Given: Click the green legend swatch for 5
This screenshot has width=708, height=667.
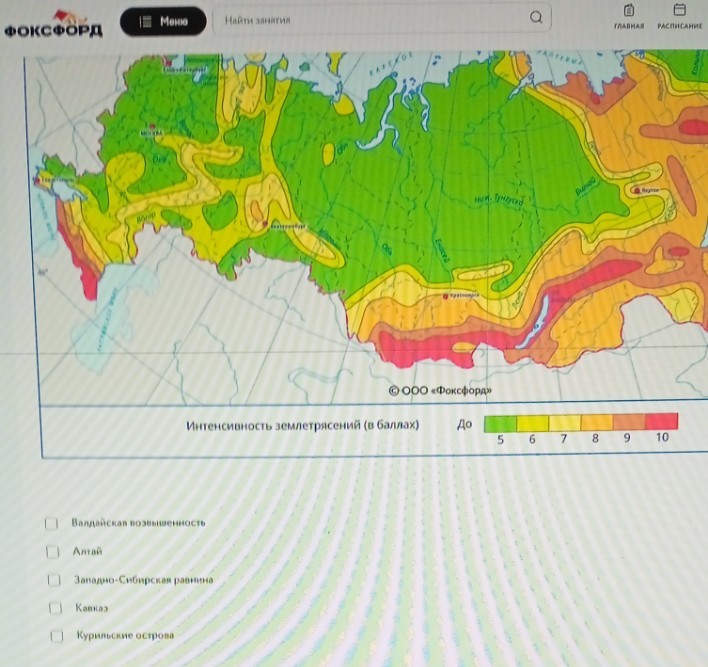Looking at the screenshot, I should (x=500, y=422).
